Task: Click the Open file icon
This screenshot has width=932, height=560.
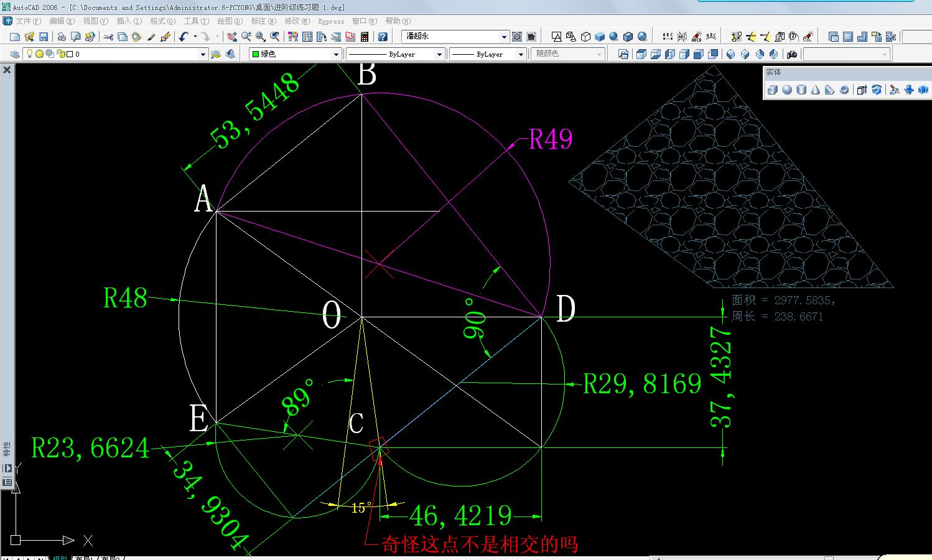Action: 29,37
